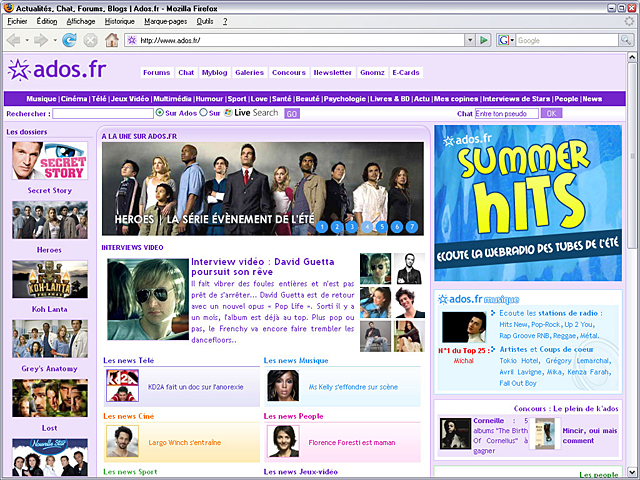
Task: Click the search magnifier icon in the Google box
Action: [625, 40]
